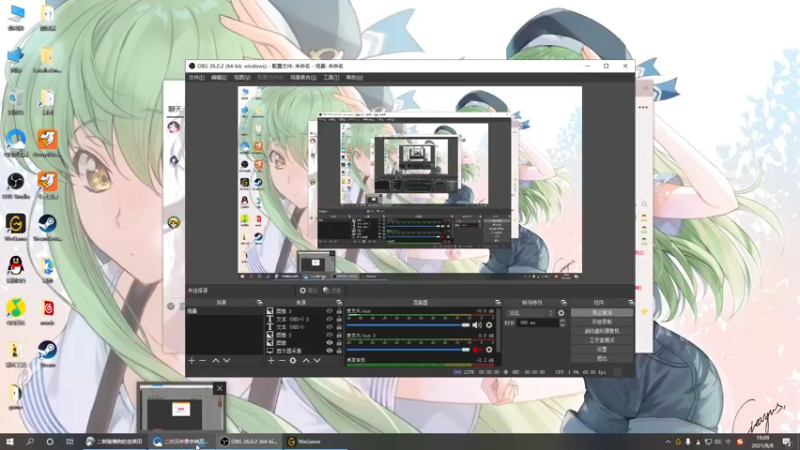Toggle visibility of 图像 3 source
This screenshot has height=450, width=800.
point(329,311)
